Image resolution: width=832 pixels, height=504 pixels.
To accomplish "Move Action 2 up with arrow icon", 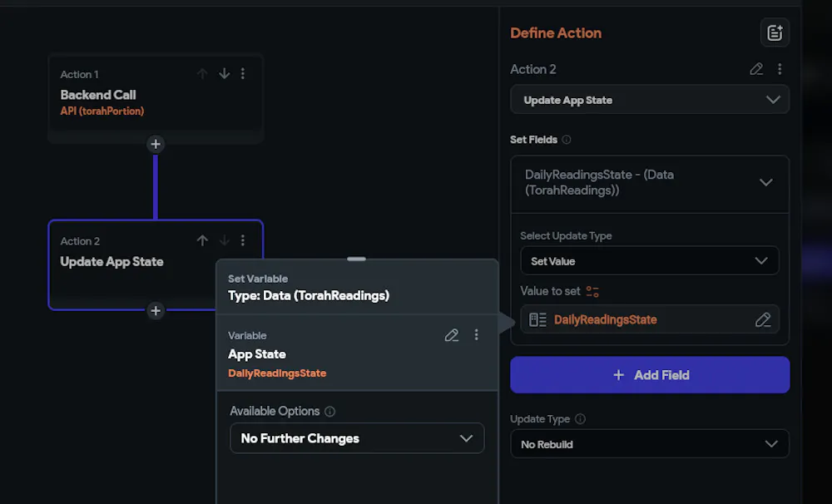I will [x=202, y=240].
